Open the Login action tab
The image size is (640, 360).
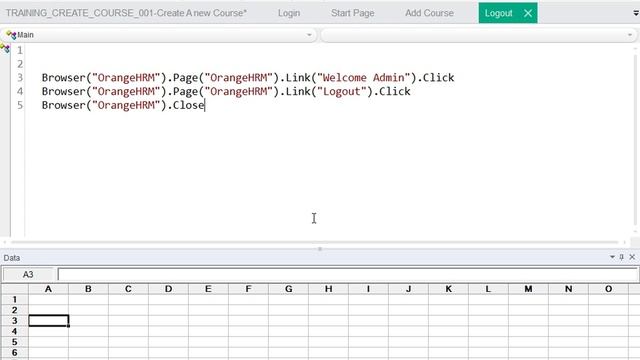click(x=289, y=13)
